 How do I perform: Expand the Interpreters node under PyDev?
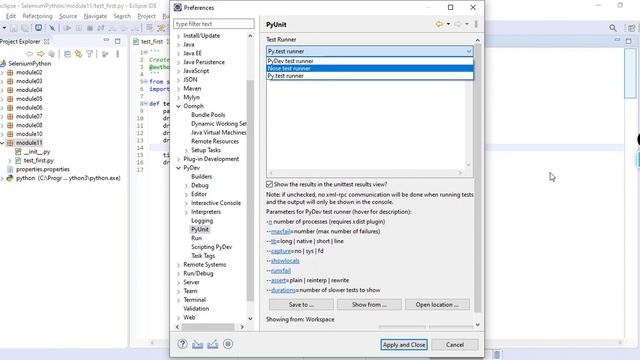187,212
